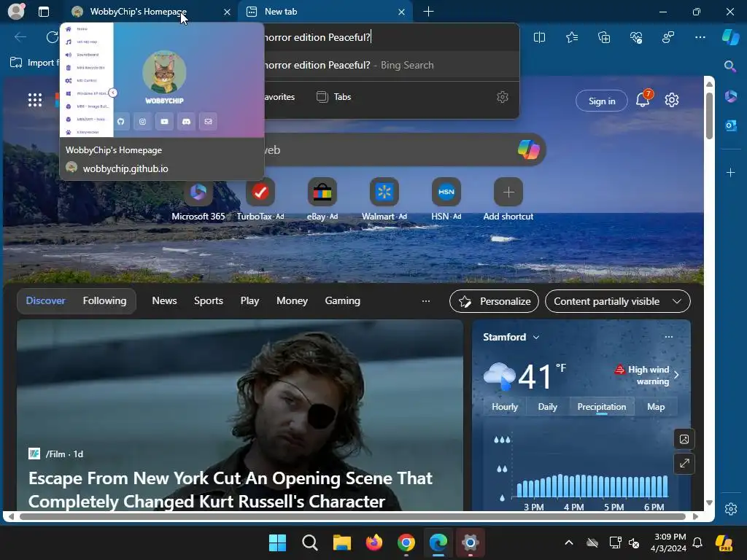
Task: Open Content partially visible dropdown
Action: [617, 301]
